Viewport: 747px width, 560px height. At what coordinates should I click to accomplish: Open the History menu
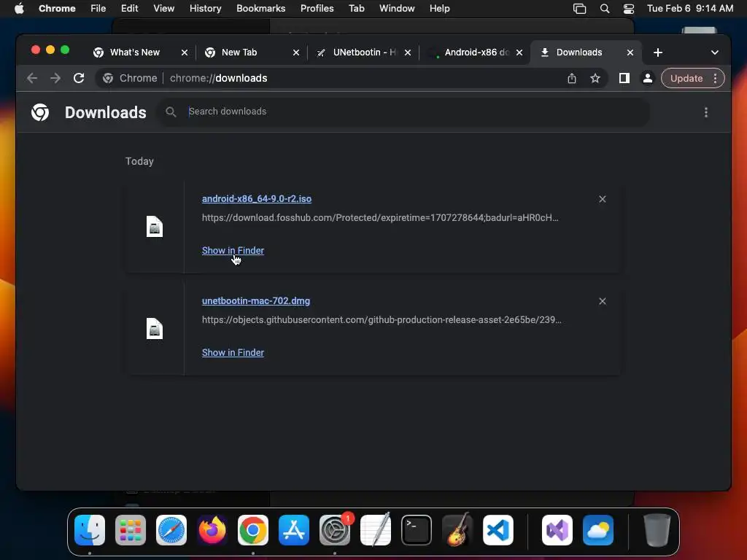(205, 8)
